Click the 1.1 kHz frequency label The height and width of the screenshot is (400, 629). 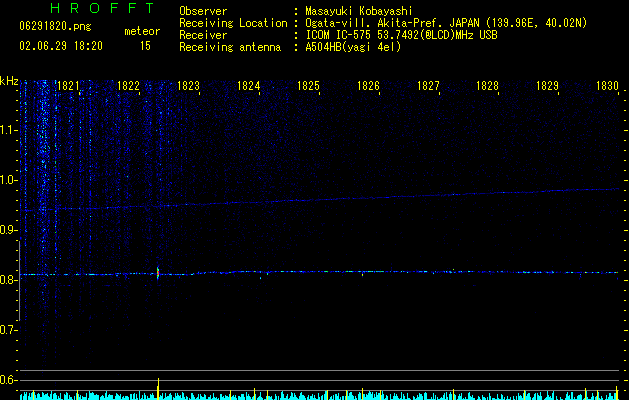tap(9, 130)
